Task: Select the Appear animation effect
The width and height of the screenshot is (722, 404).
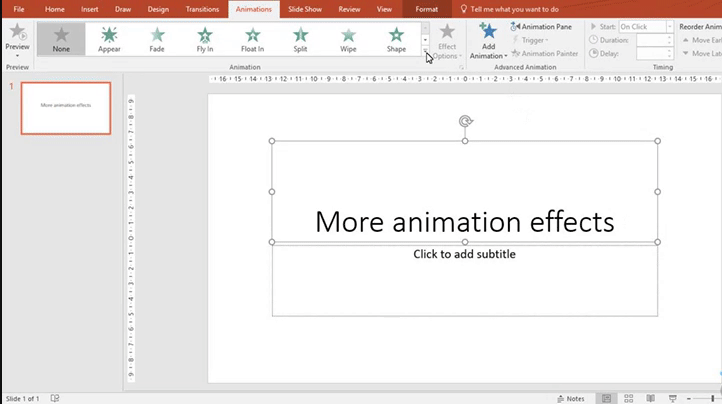Action: click(109, 39)
